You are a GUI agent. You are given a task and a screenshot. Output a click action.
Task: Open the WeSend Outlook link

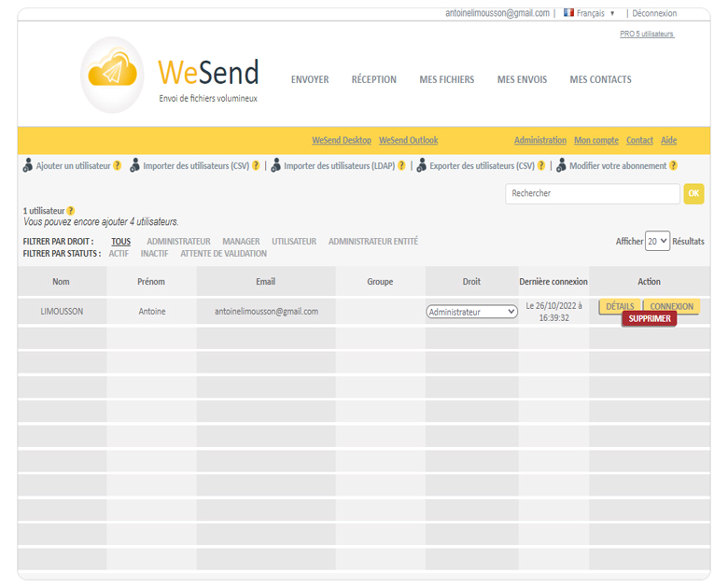pyautogui.click(x=408, y=140)
